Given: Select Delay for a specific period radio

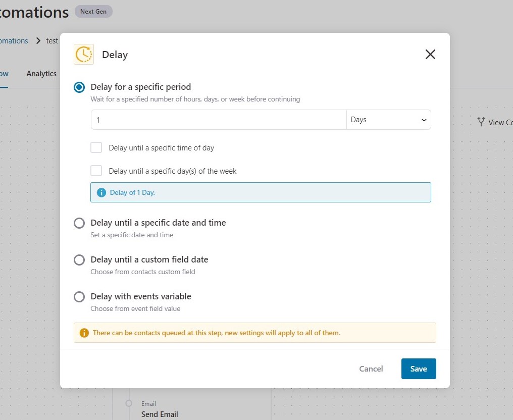Looking at the screenshot, I should pos(79,87).
